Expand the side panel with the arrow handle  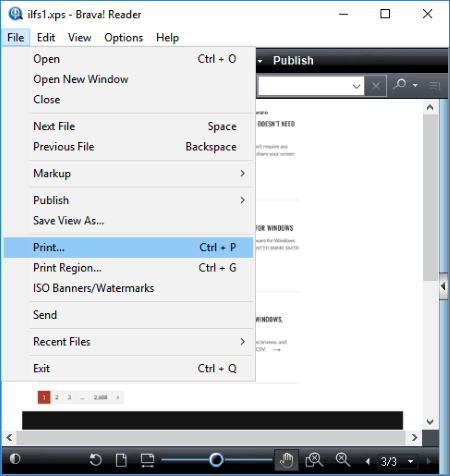tap(443, 286)
